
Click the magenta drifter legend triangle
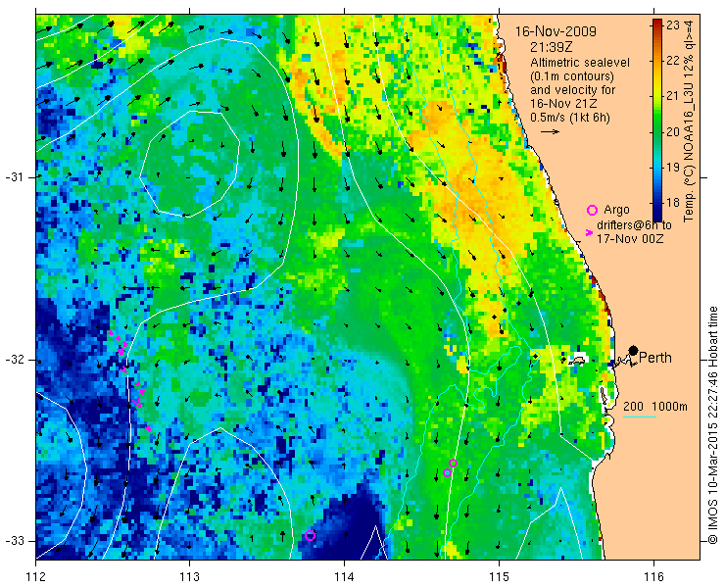[589, 232]
